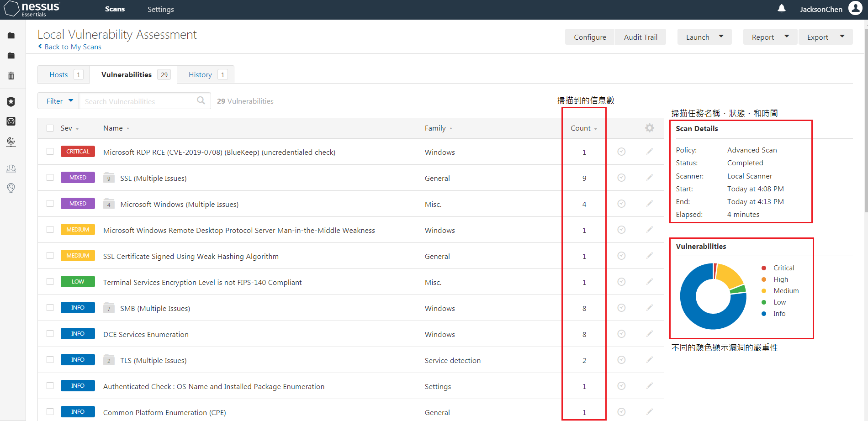Sort table by Family column
868x421 pixels.
point(438,128)
